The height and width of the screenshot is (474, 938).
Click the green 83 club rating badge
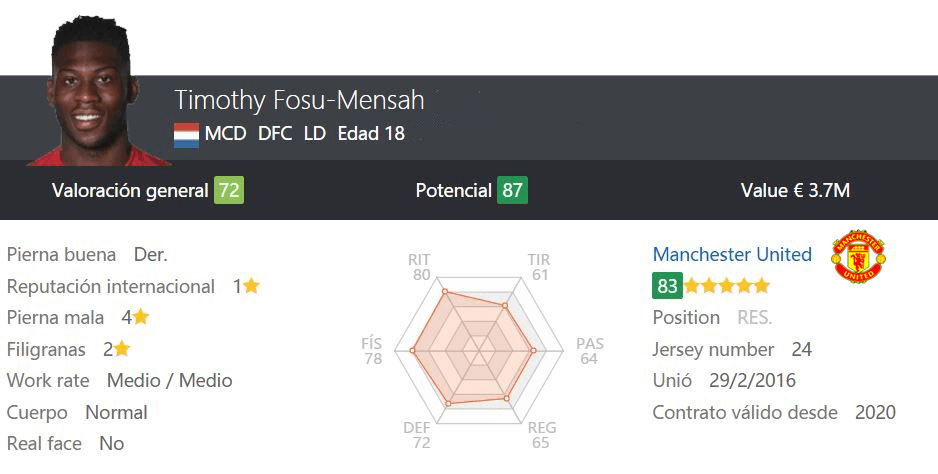pos(667,286)
